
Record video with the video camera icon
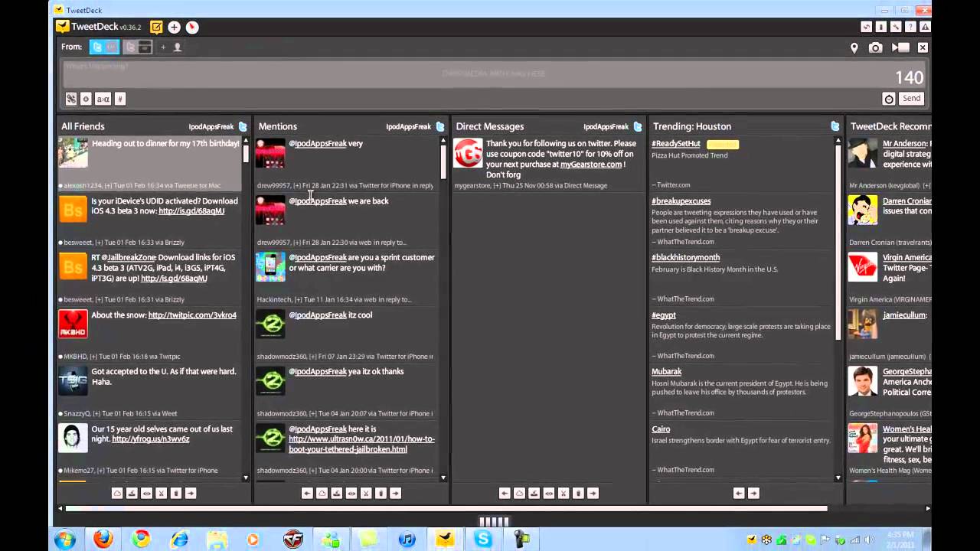coord(900,47)
